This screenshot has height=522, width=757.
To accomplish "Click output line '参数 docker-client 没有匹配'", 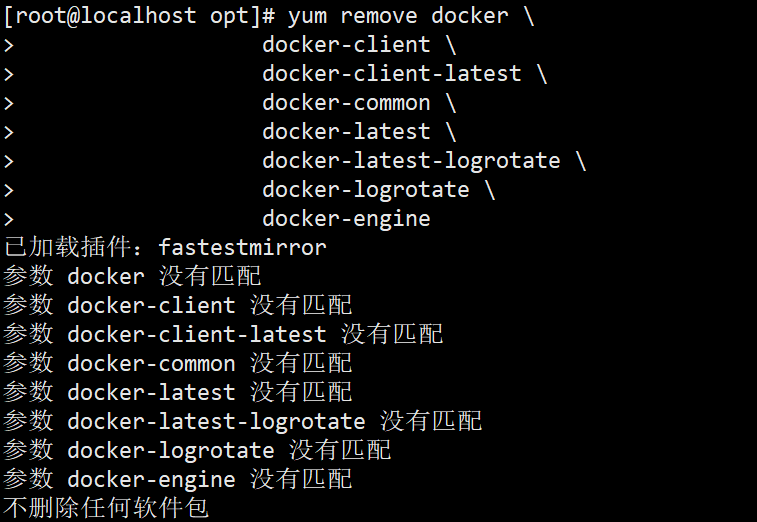I will (178, 305).
